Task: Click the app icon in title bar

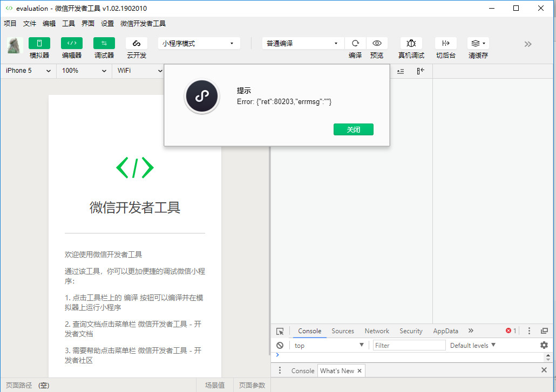Action: 9,8
